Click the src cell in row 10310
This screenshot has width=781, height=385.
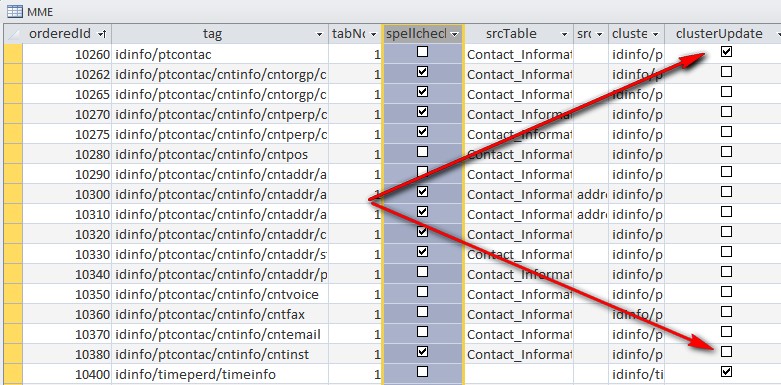pos(591,214)
